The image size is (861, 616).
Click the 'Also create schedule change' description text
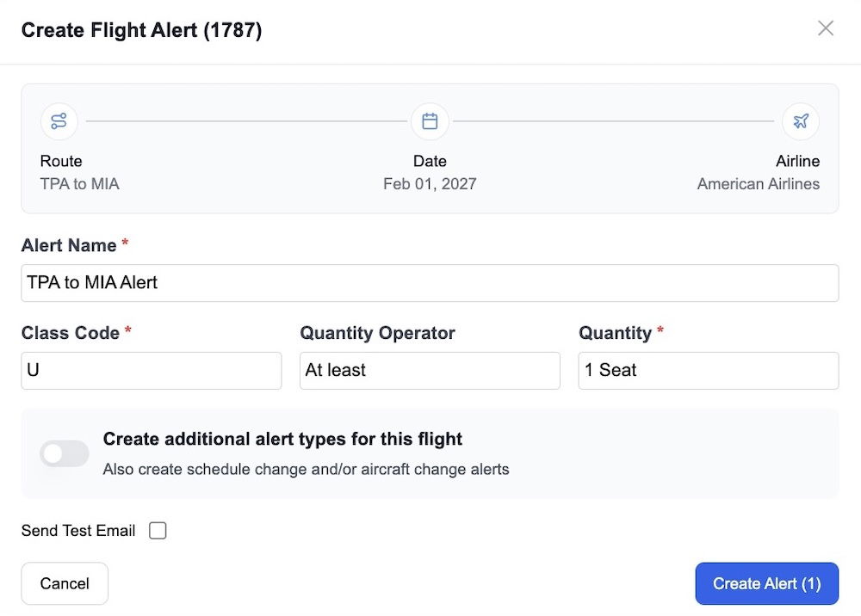pos(306,470)
